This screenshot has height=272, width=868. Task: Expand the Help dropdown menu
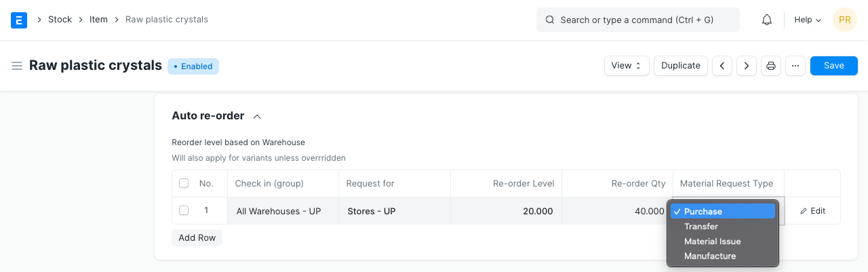(x=808, y=20)
